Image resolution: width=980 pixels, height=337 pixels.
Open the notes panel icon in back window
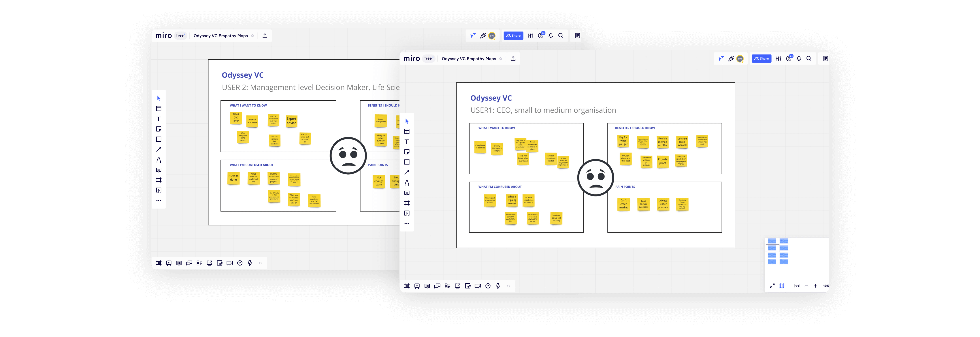click(x=577, y=36)
